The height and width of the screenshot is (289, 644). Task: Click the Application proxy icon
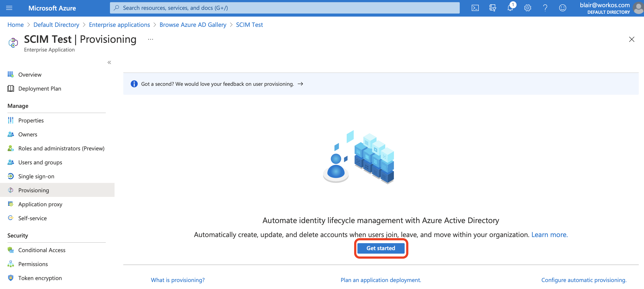10,204
